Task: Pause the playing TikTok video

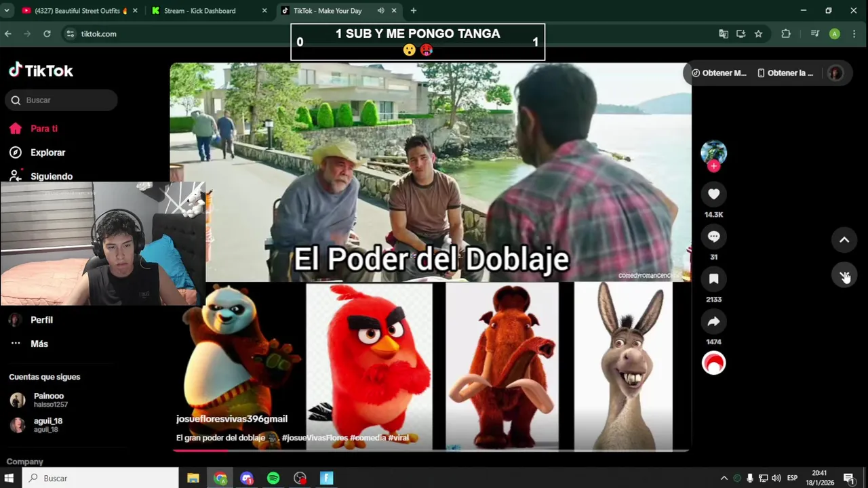Action: (431, 256)
